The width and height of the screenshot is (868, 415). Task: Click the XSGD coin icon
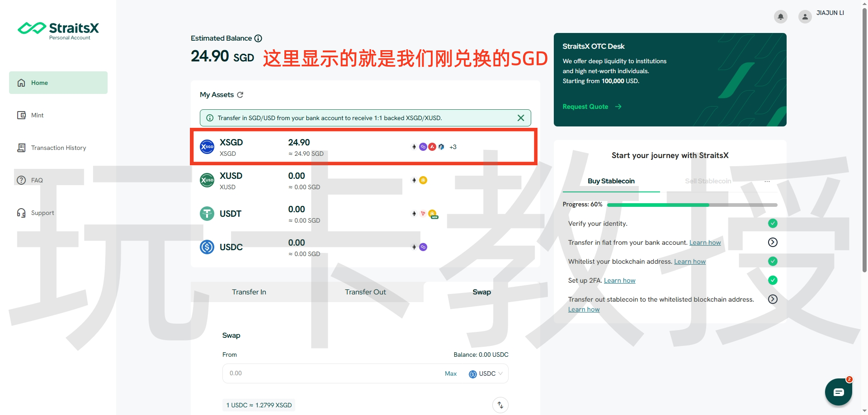pos(207,147)
